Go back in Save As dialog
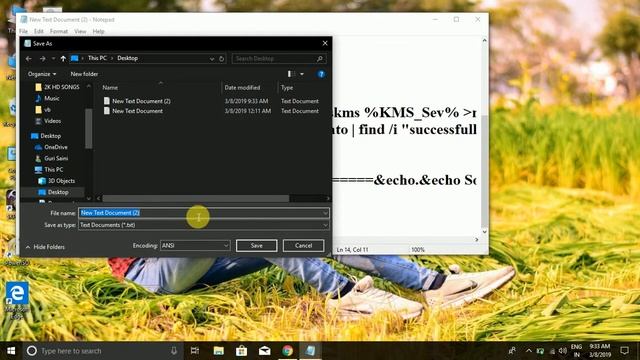Viewport: 640px width, 360px height. tap(29, 59)
